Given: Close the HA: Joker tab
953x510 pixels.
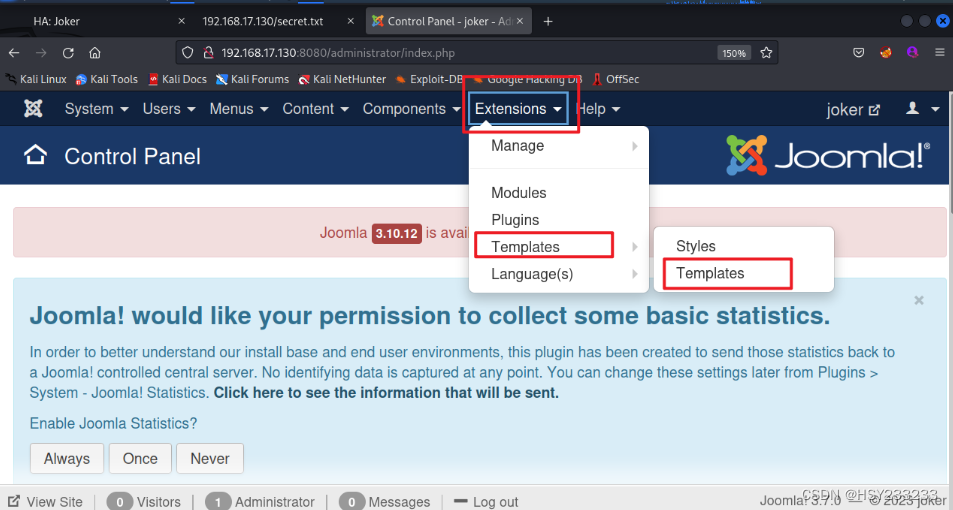Looking at the screenshot, I should 181,21.
